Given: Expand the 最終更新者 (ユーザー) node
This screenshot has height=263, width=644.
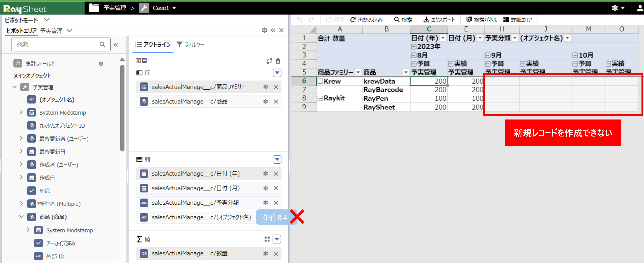Looking at the screenshot, I should coord(21,138).
